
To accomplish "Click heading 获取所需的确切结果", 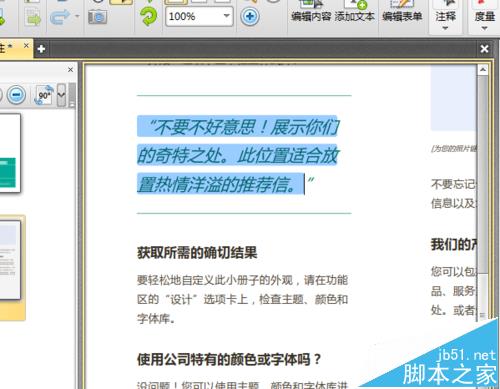I will tap(197, 253).
